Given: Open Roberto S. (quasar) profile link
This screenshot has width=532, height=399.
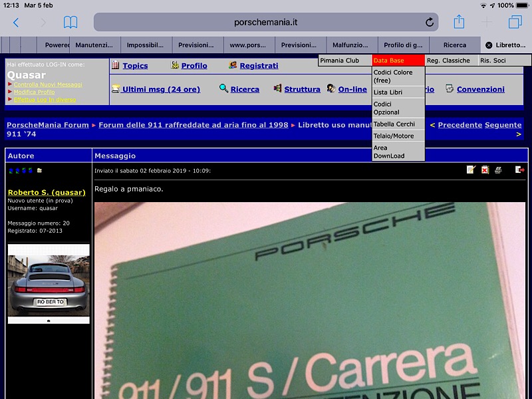Looking at the screenshot, I should click(47, 192).
